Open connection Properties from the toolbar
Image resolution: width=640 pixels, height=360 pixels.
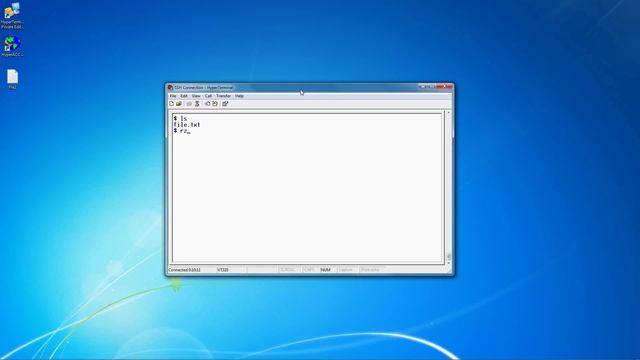pyautogui.click(x=225, y=104)
